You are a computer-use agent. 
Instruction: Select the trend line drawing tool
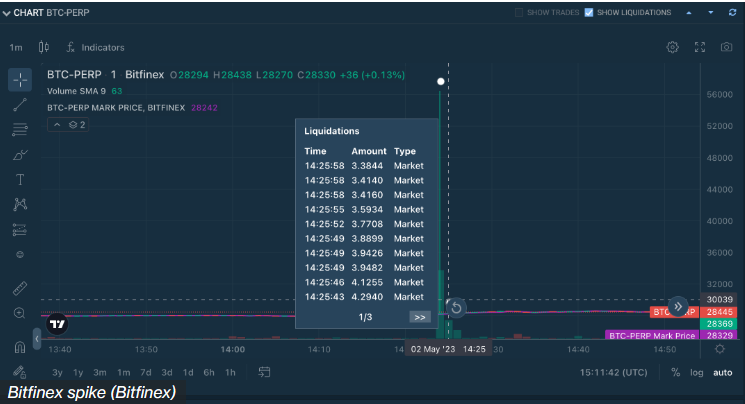(x=20, y=105)
